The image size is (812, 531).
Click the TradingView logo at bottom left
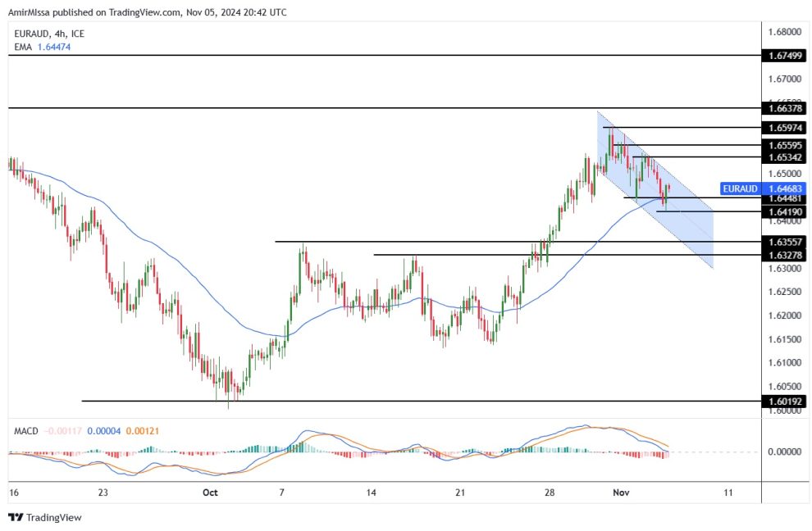pos(45,517)
